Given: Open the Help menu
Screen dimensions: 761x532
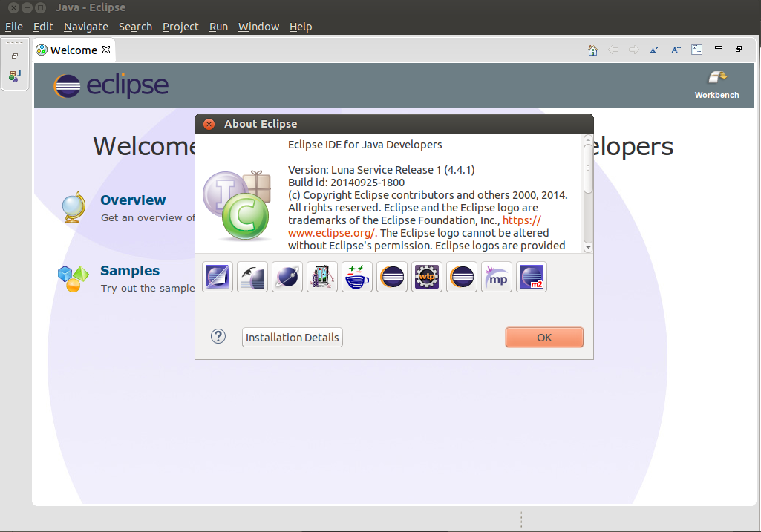Looking at the screenshot, I should coord(301,27).
